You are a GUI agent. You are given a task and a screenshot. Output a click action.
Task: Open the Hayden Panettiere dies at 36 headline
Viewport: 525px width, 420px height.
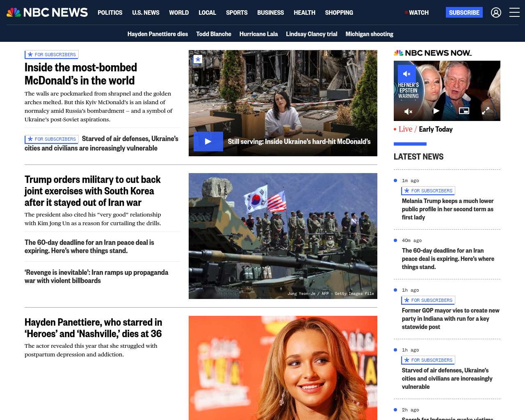tap(93, 328)
